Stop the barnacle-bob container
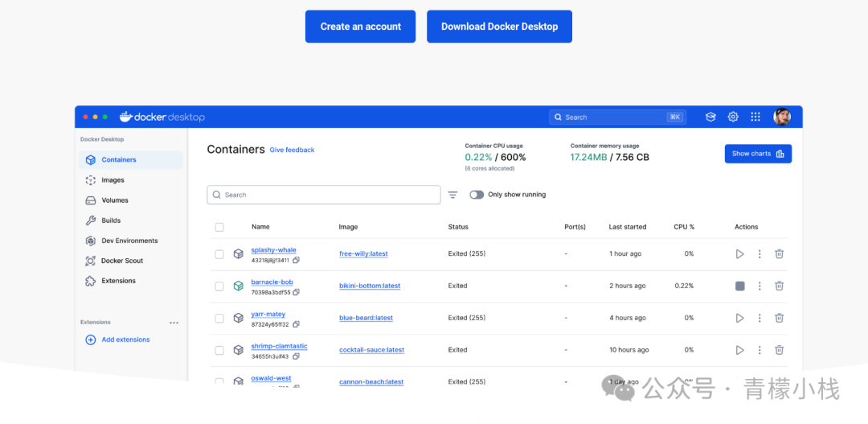This screenshot has height=424, width=868. (739, 286)
